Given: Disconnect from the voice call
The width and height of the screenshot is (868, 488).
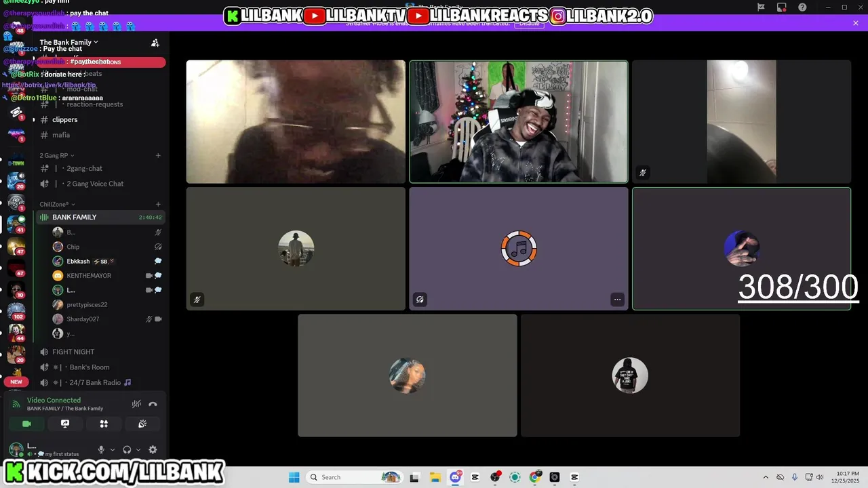Looking at the screenshot, I should click(x=153, y=404).
